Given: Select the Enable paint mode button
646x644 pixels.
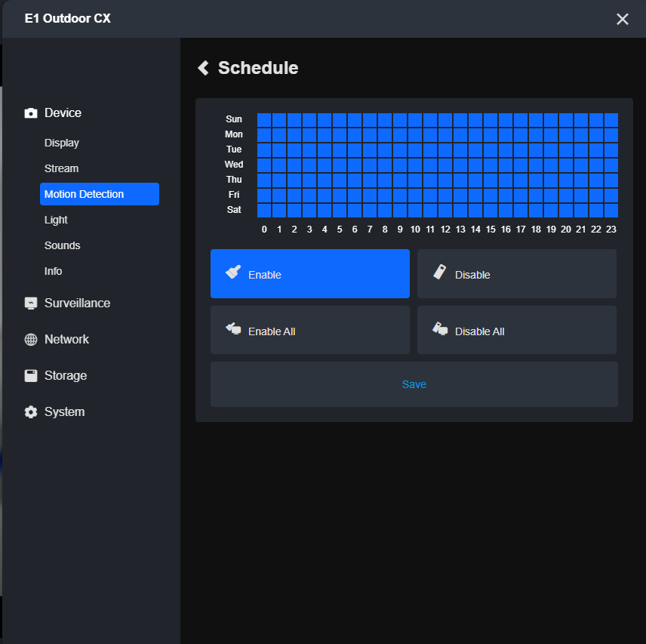Looking at the screenshot, I should coord(310,273).
